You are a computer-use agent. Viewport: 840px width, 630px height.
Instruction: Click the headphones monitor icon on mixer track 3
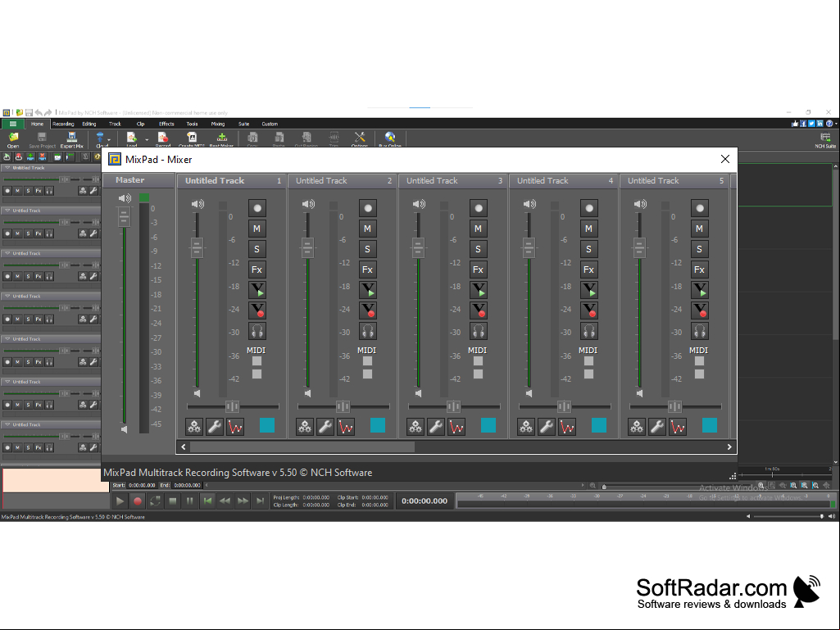point(479,331)
